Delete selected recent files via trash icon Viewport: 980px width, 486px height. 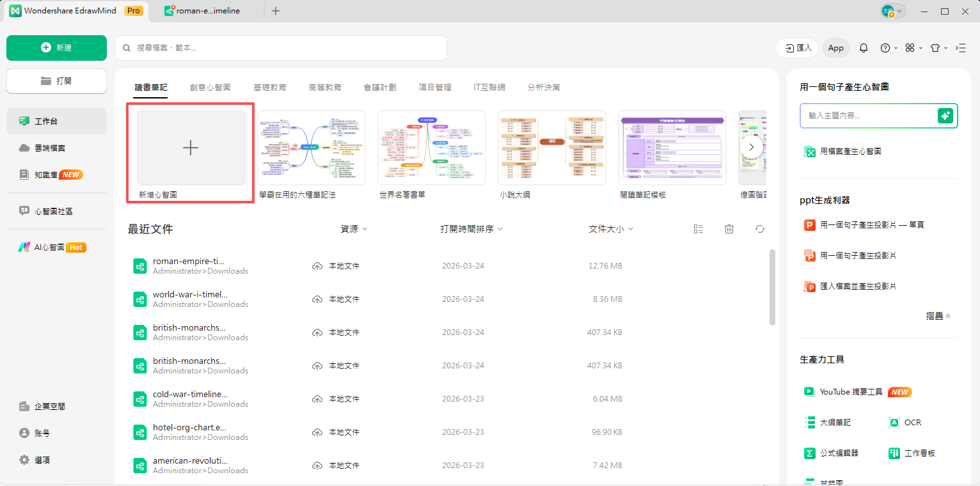729,228
